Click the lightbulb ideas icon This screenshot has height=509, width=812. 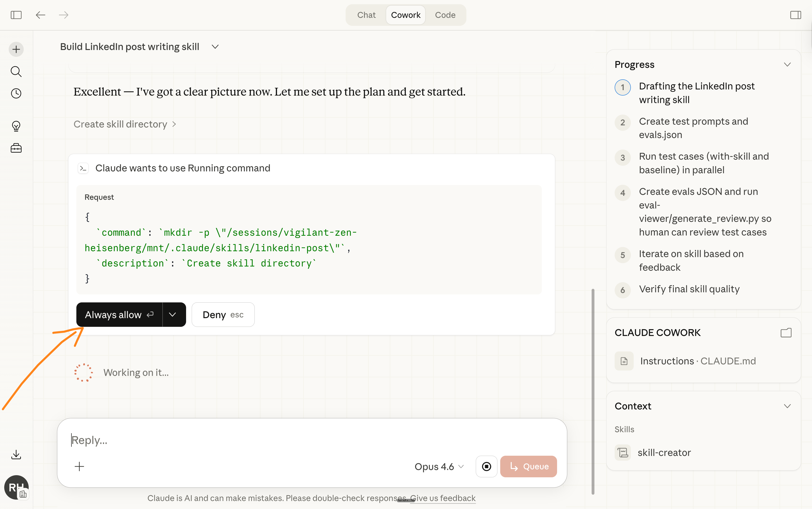(x=16, y=126)
